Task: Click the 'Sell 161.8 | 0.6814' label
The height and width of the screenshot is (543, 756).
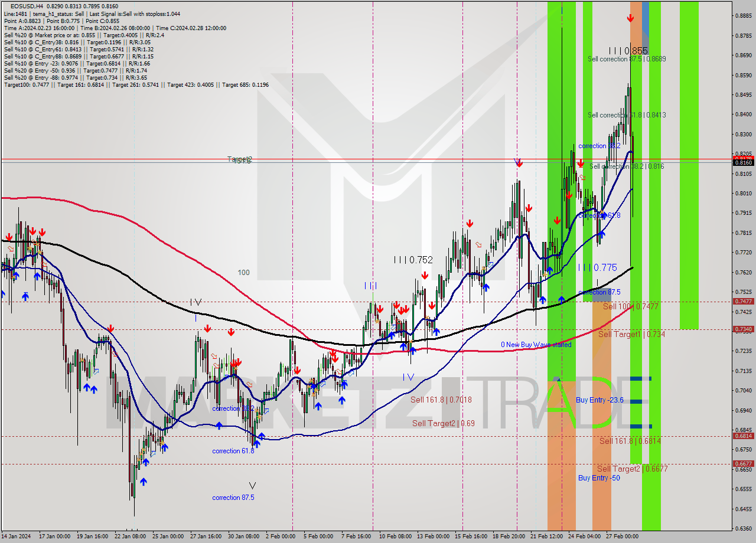Action: 630,441
